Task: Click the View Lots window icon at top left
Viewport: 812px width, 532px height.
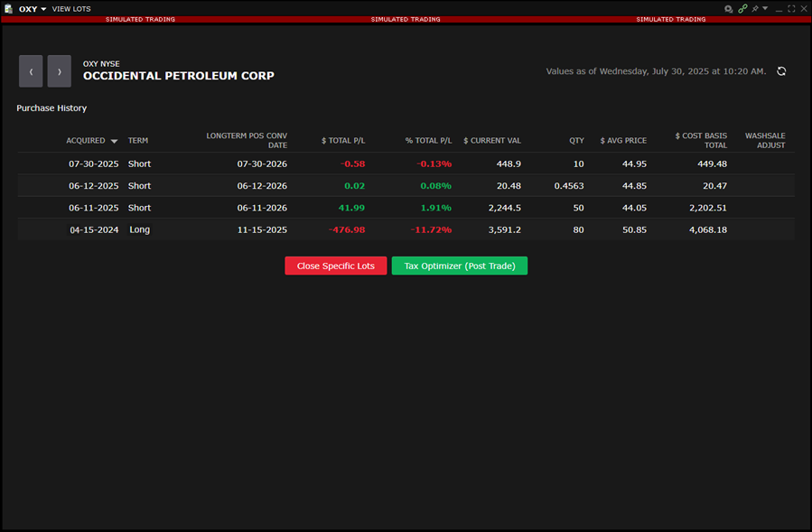Action: (x=8, y=8)
